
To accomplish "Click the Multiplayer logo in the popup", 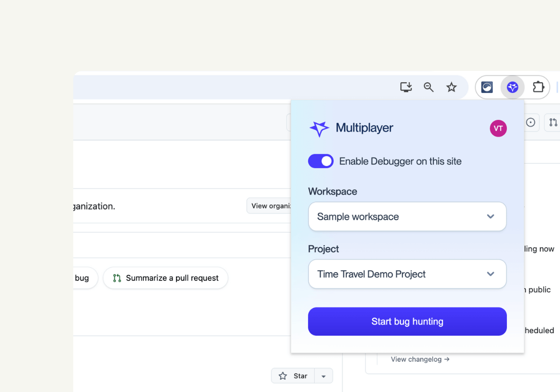I will (320, 129).
